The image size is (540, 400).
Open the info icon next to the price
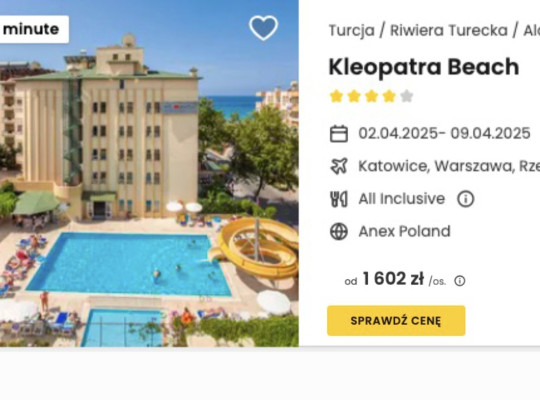coord(460,281)
